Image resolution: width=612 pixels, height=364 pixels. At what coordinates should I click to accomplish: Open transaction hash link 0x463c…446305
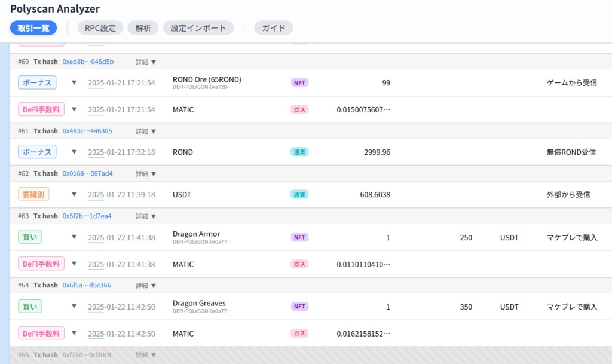coord(87,131)
